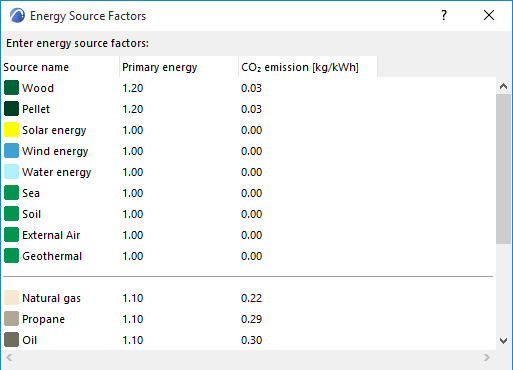
Task: Select the Soil source name
Action: pos(31,214)
